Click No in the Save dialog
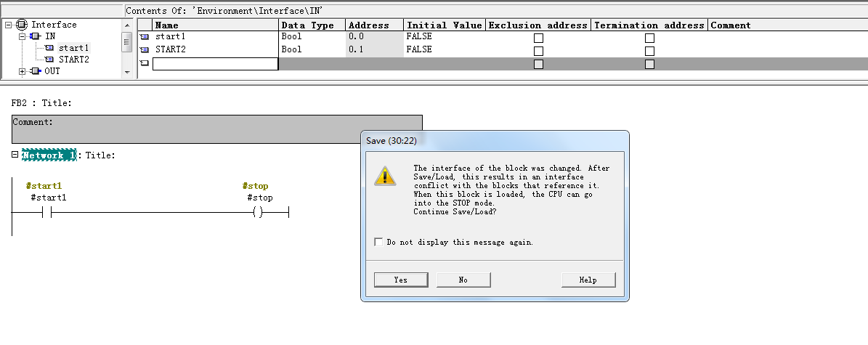The height and width of the screenshot is (345, 868). coord(463,280)
